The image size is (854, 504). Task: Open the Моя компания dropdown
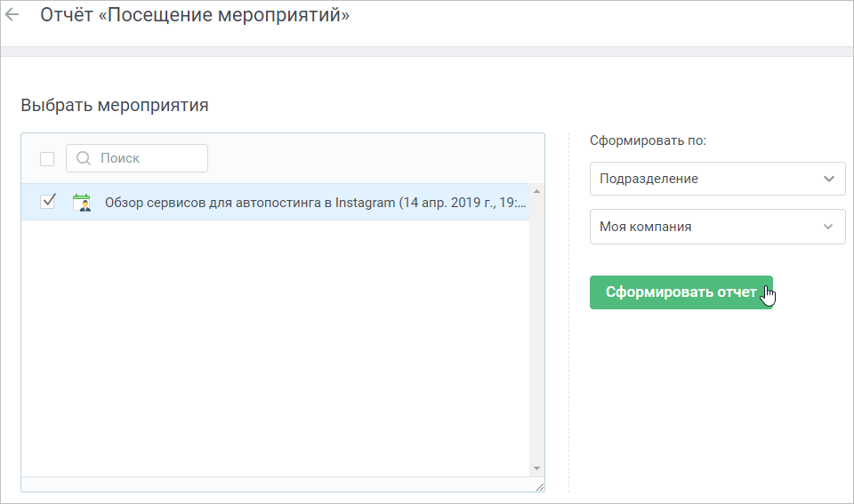pos(717,227)
